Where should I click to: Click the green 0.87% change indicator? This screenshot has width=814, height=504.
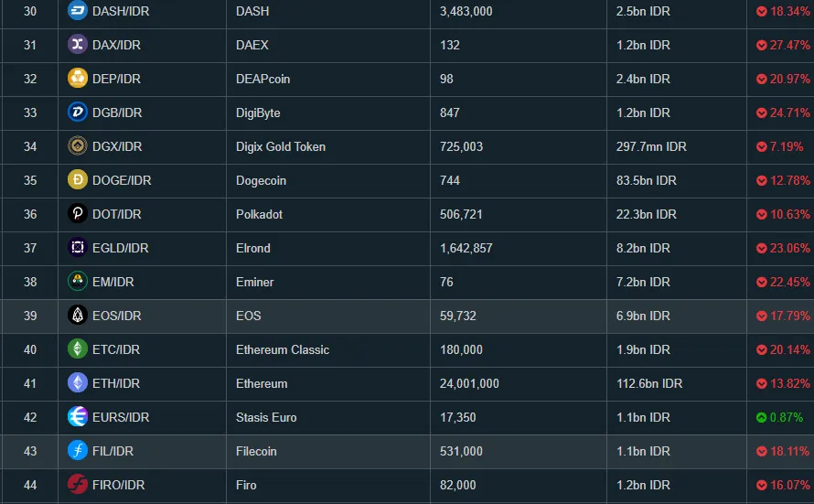tap(780, 417)
